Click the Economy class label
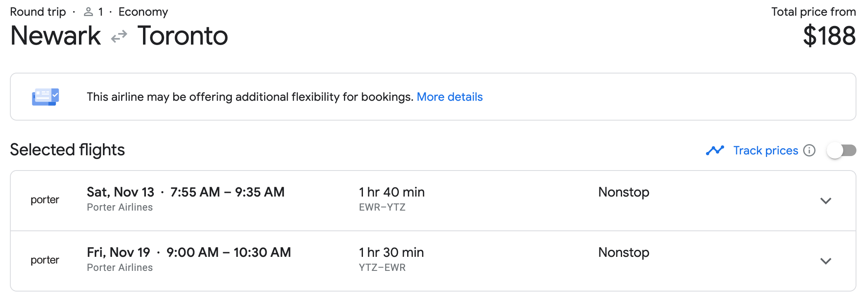Viewport: 868px width, 294px height. pos(143,12)
